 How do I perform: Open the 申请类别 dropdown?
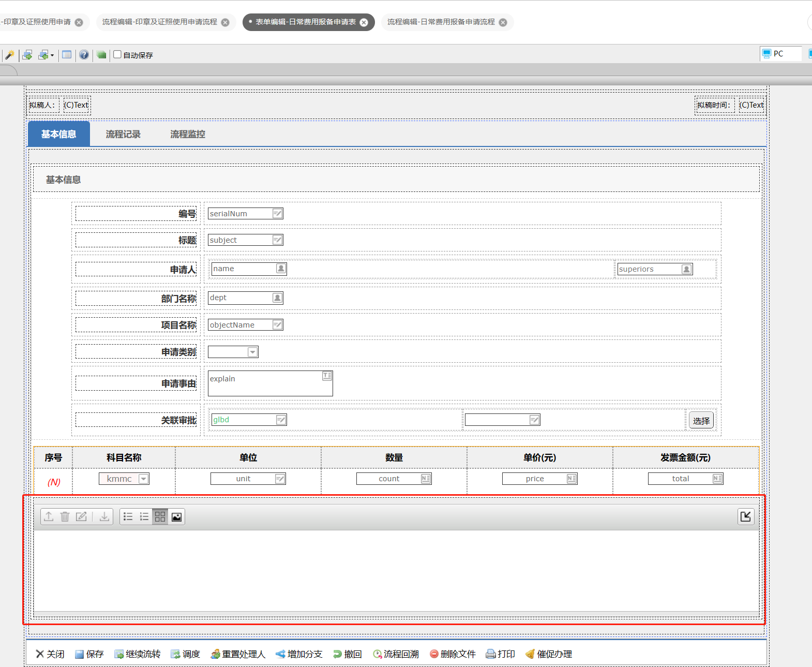252,352
